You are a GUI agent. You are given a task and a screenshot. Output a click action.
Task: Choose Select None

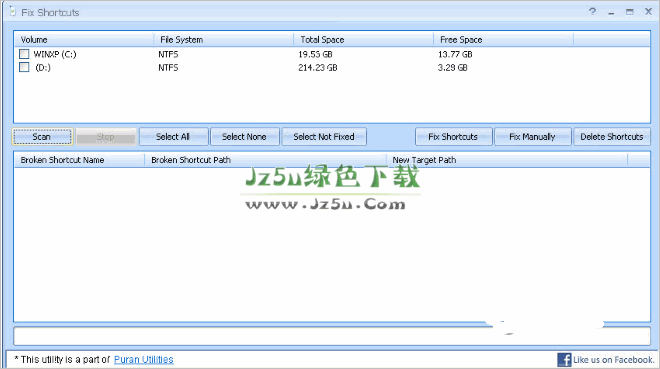244,137
